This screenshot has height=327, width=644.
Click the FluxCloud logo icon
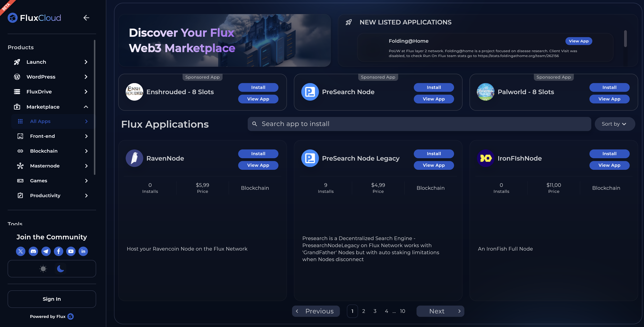point(13,18)
